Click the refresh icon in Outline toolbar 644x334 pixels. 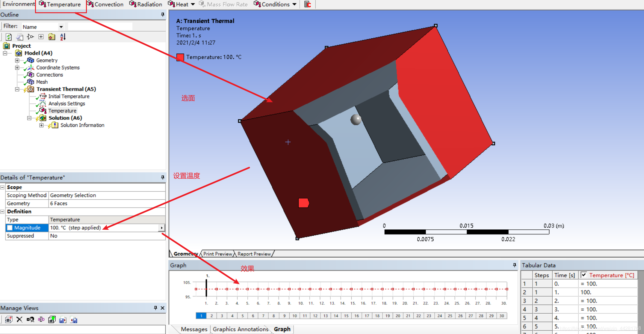click(9, 37)
